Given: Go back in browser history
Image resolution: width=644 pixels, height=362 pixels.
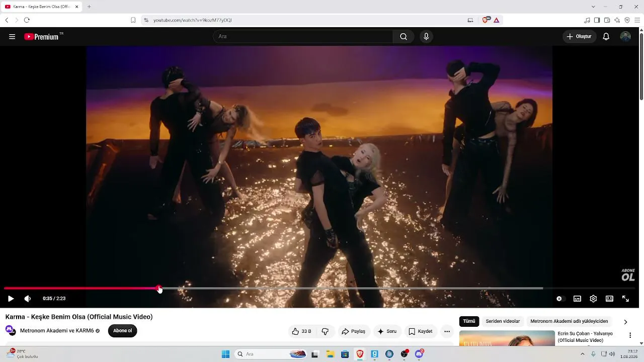Looking at the screenshot, I should [x=7, y=20].
